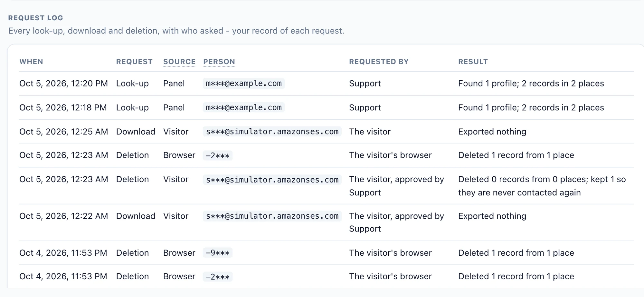
Task: Click the Oct 5, 12:25 AM timestamp
Action: 63,132
